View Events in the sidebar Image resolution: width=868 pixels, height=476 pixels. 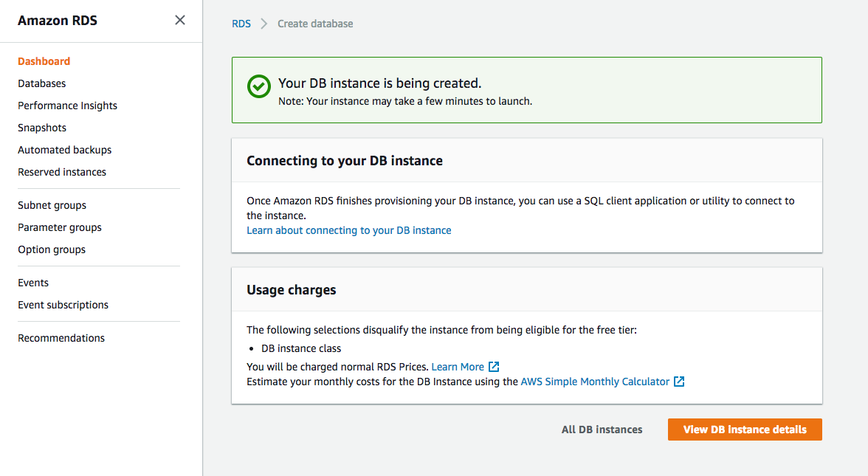pyautogui.click(x=33, y=283)
